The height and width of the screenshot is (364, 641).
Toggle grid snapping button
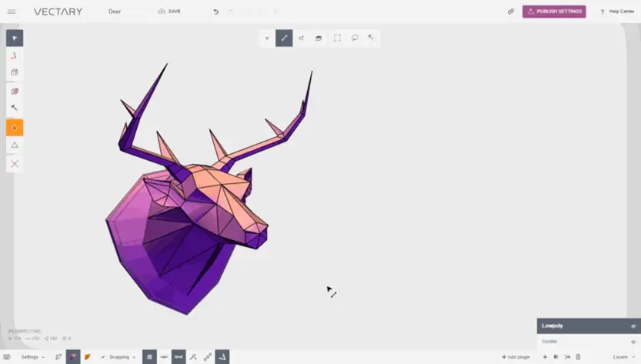[x=149, y=357]
